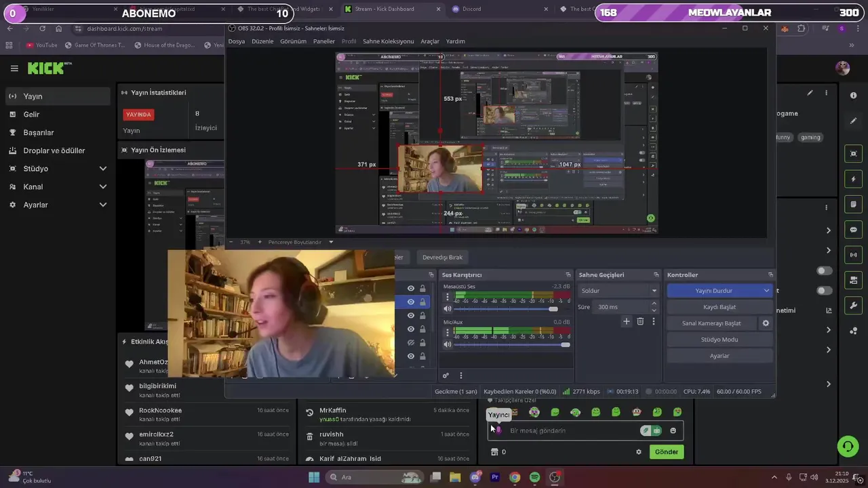Hide the first source eye icon
This screenshot has height=488, width=868.
[410, 288]
